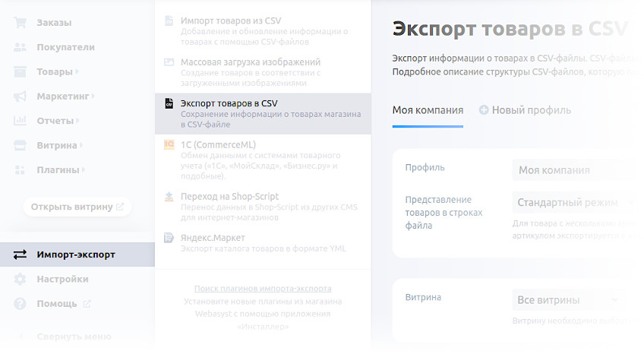Screen dimensions: 644x354
Task: Click the plus icon beside Новый профиль
Action: [484, 110]
